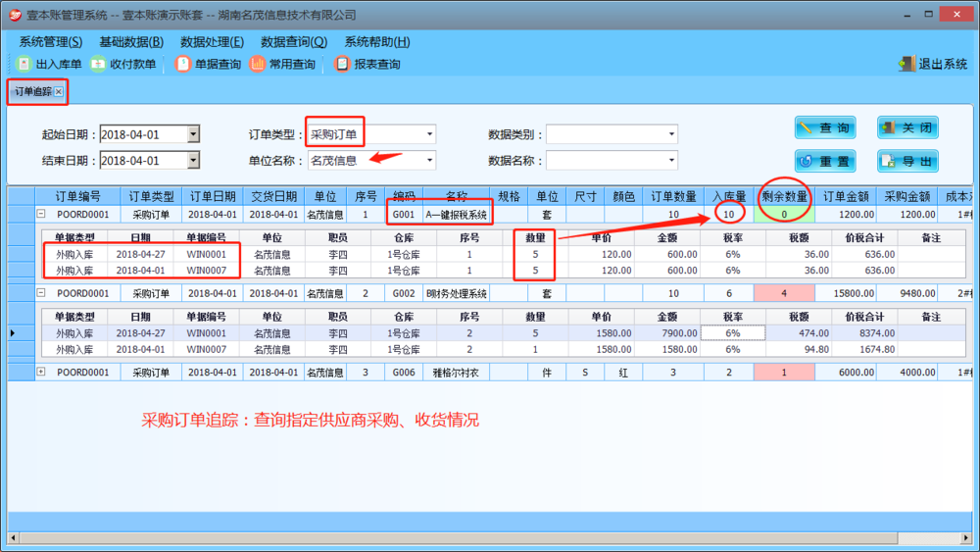Click the horizontal scrollbar right arrow

click(x=966, y=537)
